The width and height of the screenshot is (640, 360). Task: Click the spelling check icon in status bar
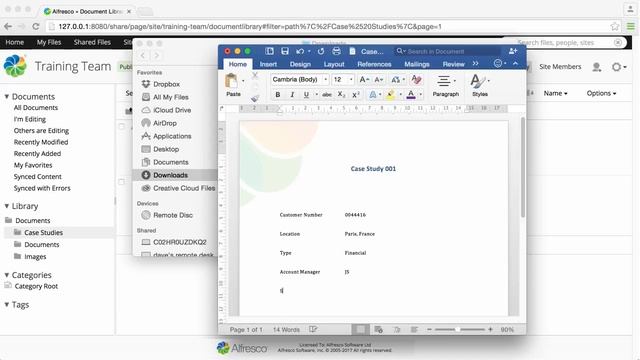point(313,329)
